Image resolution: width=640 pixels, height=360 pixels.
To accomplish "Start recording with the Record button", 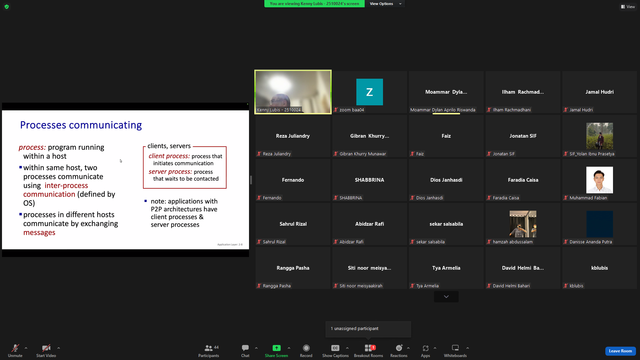I will tap(306, 350).
